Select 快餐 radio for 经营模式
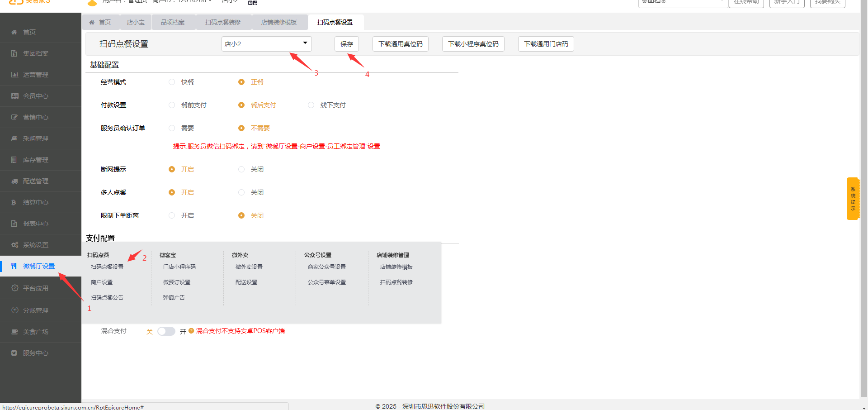The width and height of the screenshot is (868, 410). point(172,82)
